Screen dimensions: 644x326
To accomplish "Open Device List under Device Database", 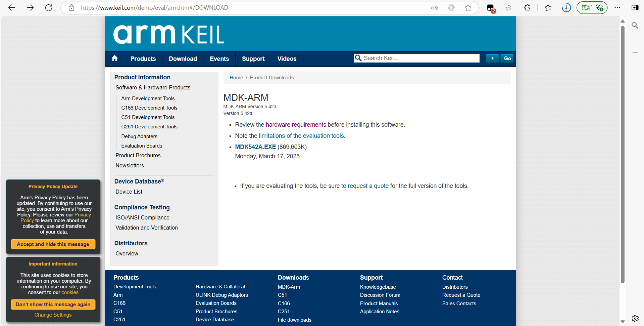I will coord(129,192).
